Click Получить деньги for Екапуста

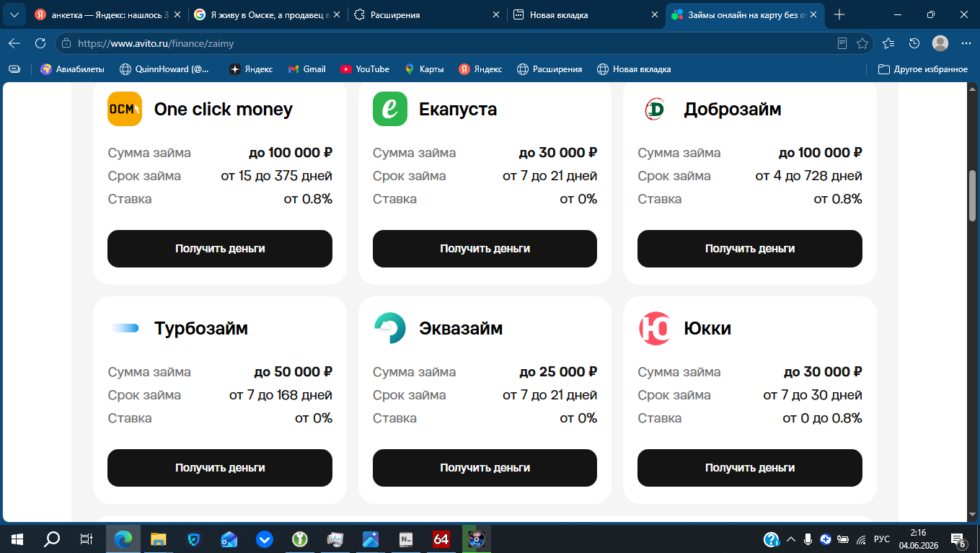tap(485, 249)
